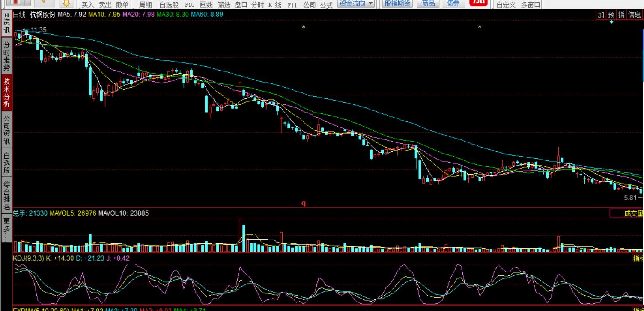Click the yellow asterisk marker above chart center
Image resolution: width=644 pixels, height=311 pixels.
(x=304, y=27)
